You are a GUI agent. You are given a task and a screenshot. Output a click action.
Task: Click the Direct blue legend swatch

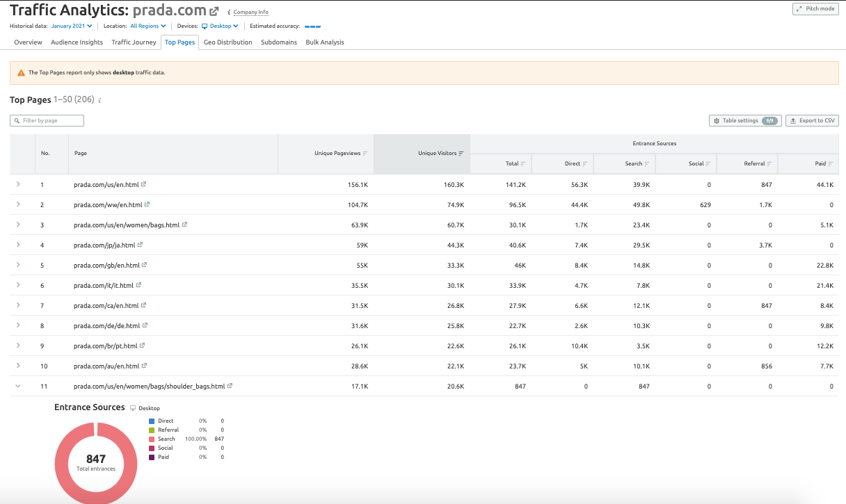pos(151,421)
